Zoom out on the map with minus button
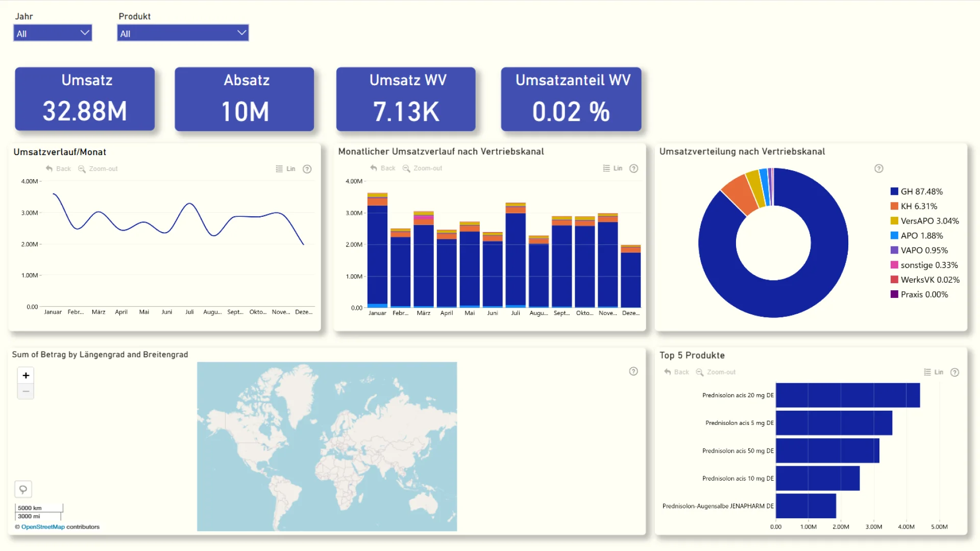This screenshot has height=551, width=980. [x=26, y=391]
